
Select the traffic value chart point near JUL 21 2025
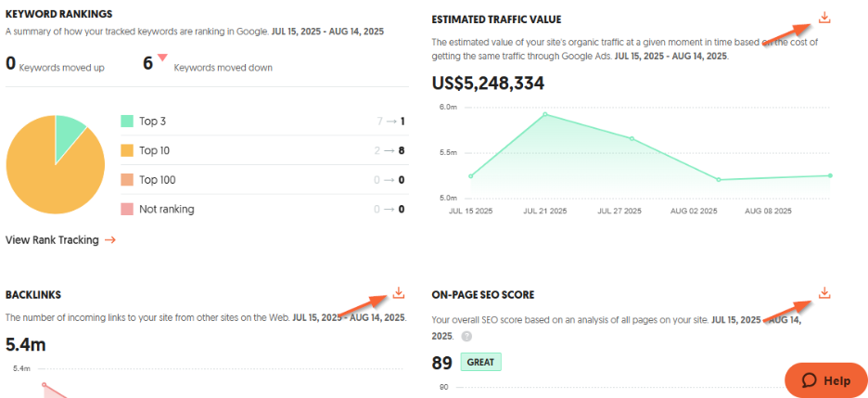pos(545,114)
